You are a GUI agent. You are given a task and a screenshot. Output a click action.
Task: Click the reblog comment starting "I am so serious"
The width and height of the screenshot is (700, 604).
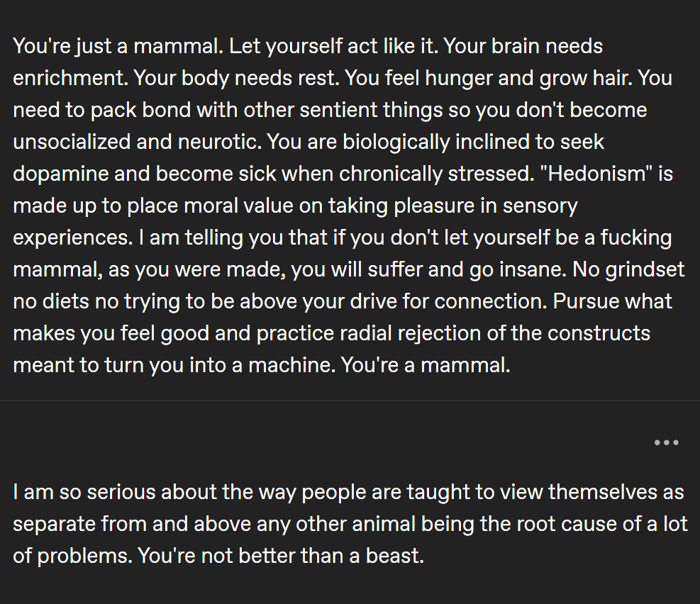[350, 524]
